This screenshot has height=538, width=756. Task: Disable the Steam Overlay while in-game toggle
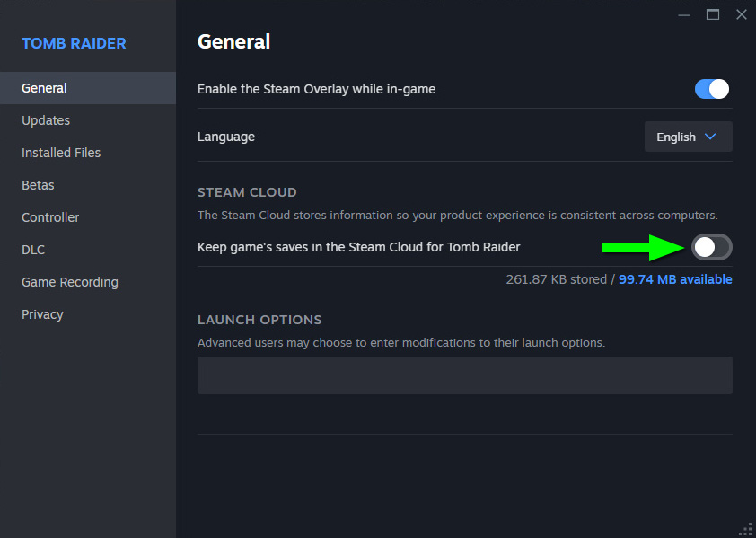click(711, 89)
